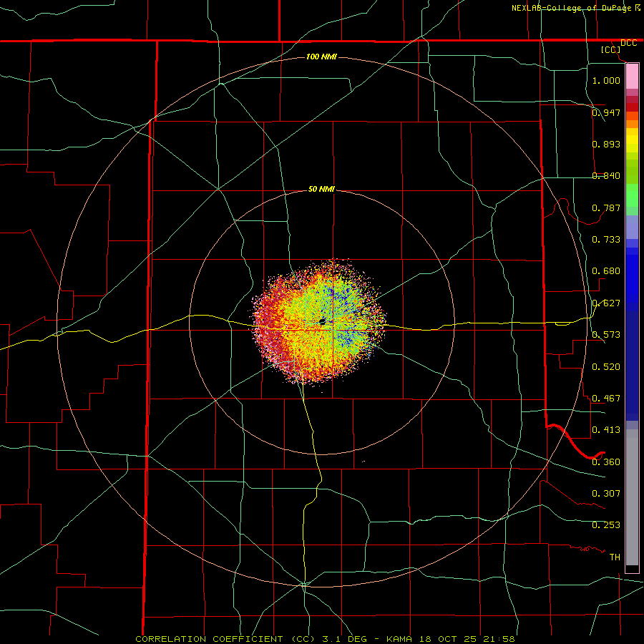
Task: Select the 1.000 value on color scale
Action: (x=606, y=80)
